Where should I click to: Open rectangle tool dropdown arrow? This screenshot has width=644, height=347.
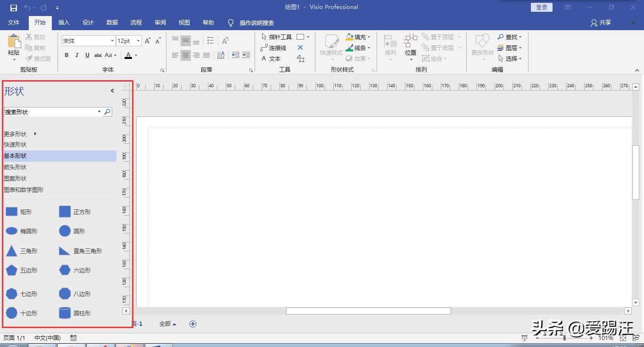(308, 37)
